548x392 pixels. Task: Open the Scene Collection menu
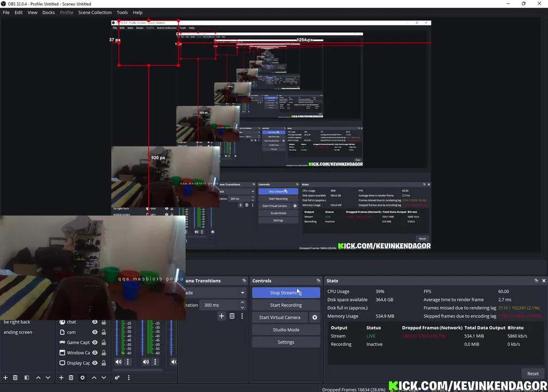coord(95,12)
